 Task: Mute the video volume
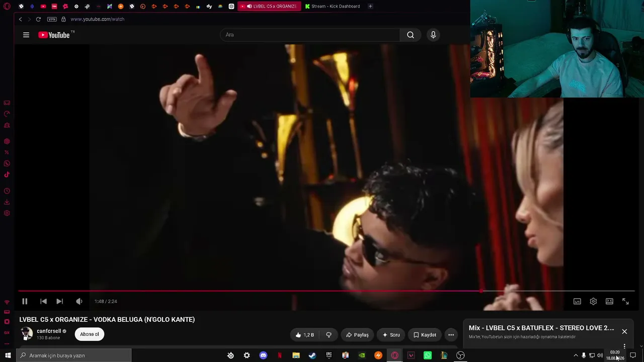click(x=79, y=301)
